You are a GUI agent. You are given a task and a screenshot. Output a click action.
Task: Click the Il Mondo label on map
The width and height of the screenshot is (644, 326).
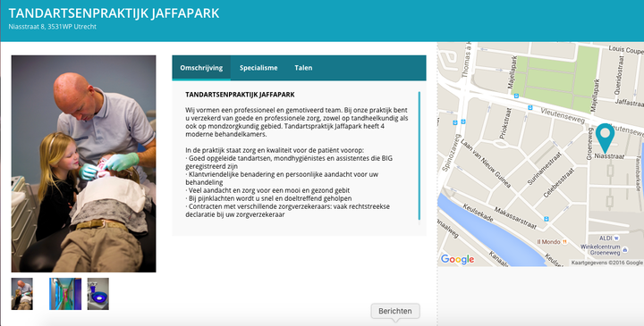pyautogui.click(x=548, y=242)
